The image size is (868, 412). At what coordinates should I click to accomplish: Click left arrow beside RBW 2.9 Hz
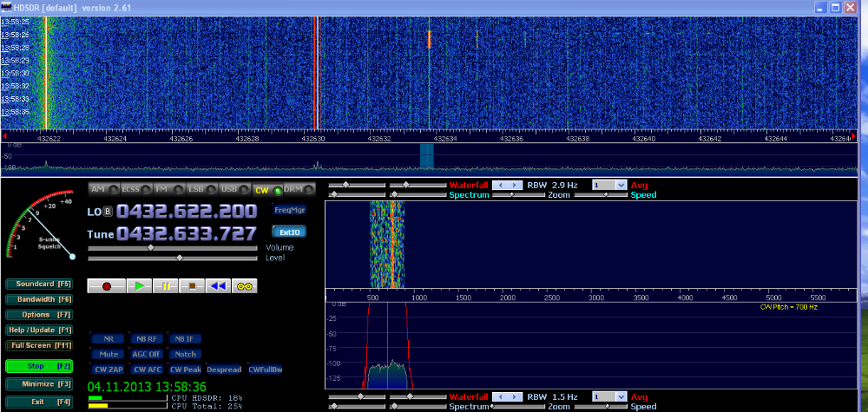coord(499,186)
